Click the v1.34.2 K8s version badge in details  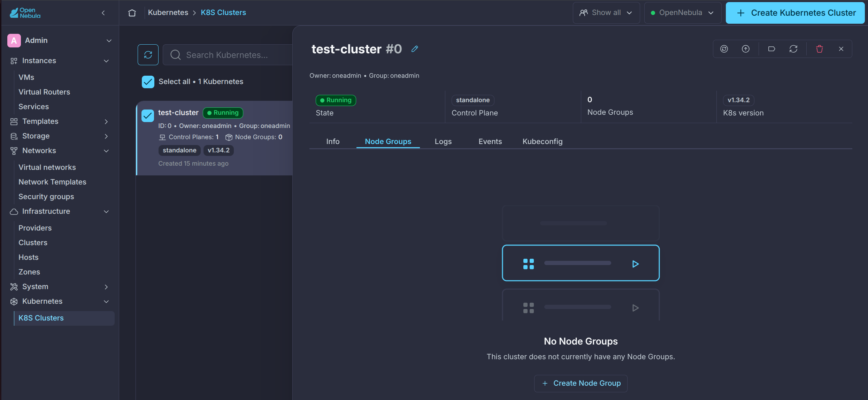[x=738, y=100]
